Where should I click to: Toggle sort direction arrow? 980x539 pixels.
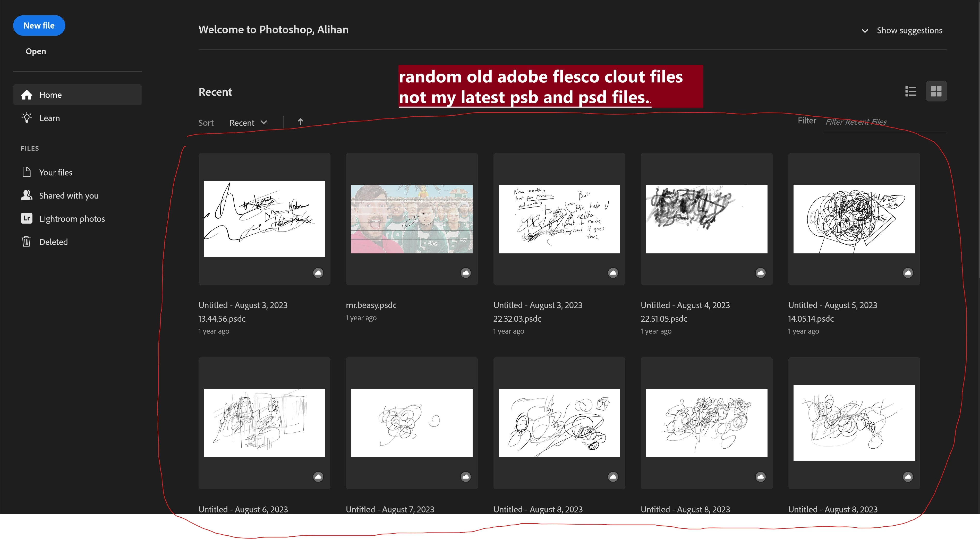pos(300,122)
